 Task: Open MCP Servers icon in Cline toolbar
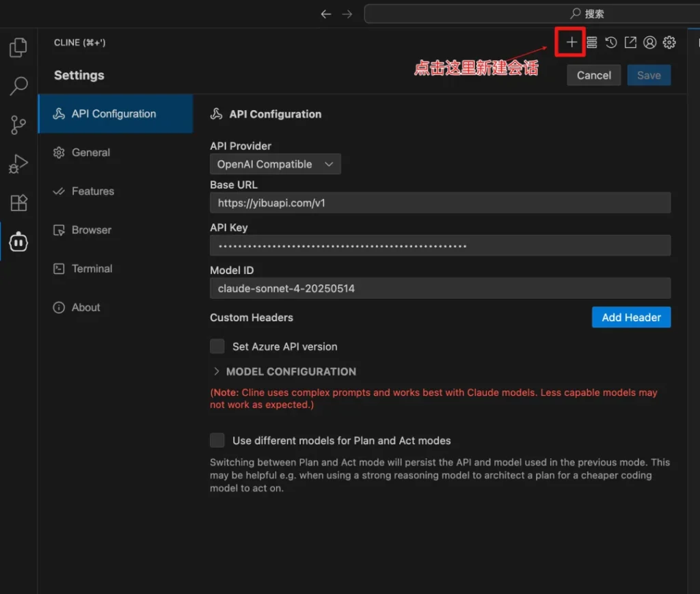click(x=592, y=42)
